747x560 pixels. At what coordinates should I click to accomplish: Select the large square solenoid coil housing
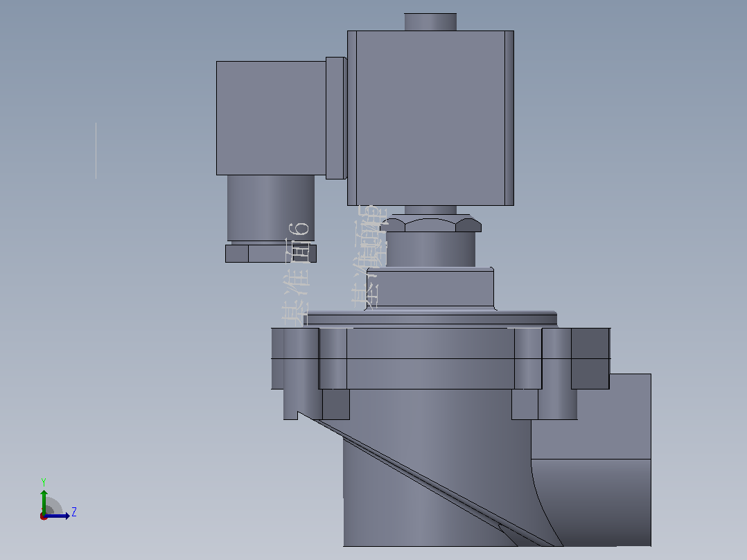(x=430, y=119)
